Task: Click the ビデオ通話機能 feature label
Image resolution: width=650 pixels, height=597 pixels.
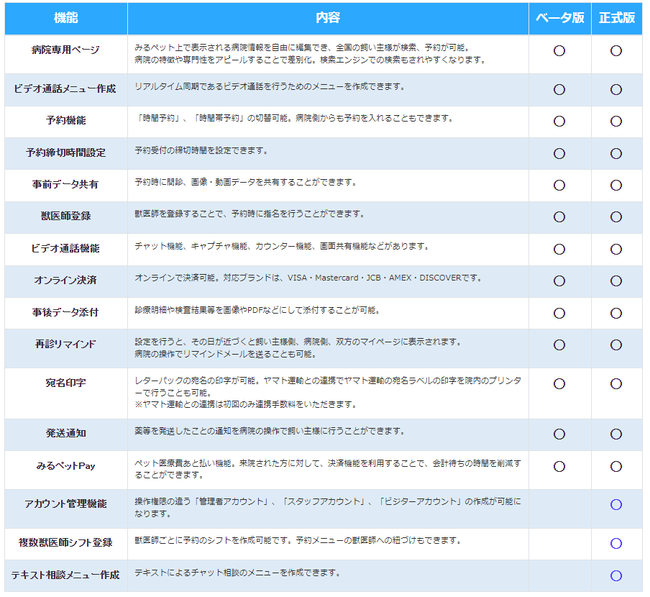Action: pos(65,248)
